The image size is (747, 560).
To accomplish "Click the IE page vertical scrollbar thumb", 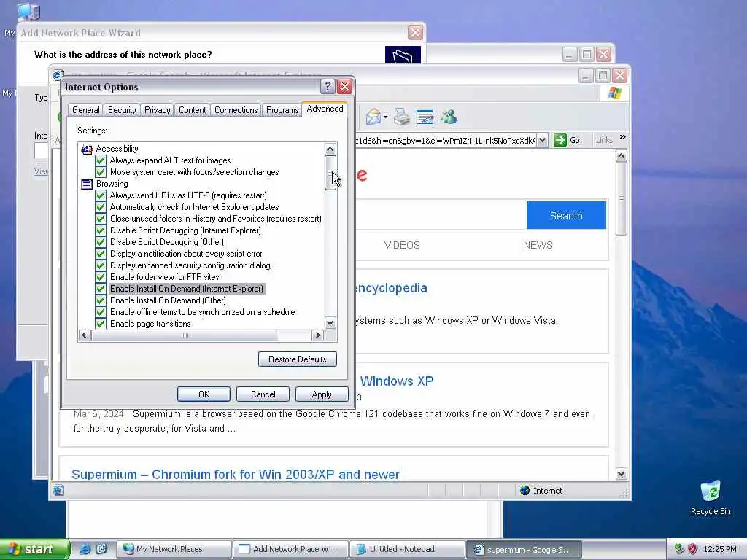I will click(x=621, y=198).
